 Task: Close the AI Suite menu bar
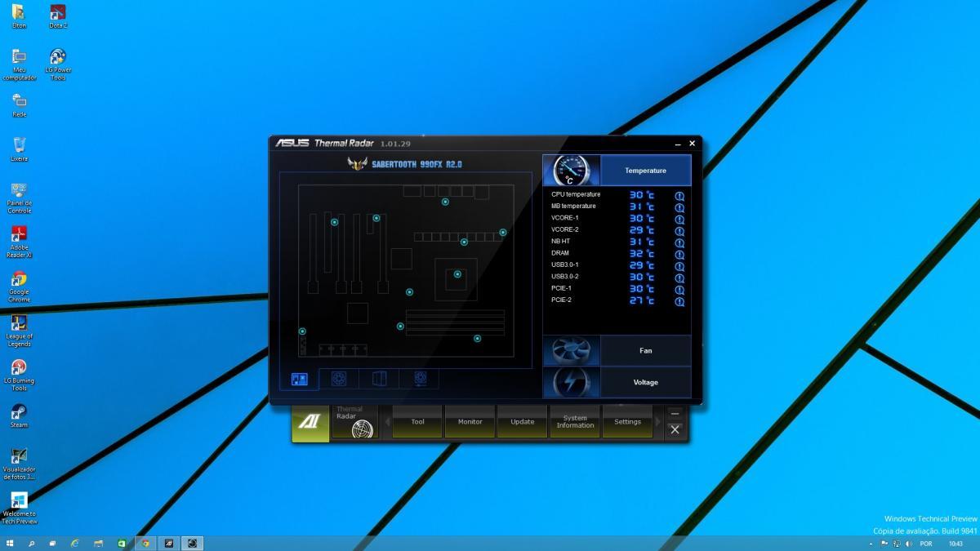pos(675,430)
